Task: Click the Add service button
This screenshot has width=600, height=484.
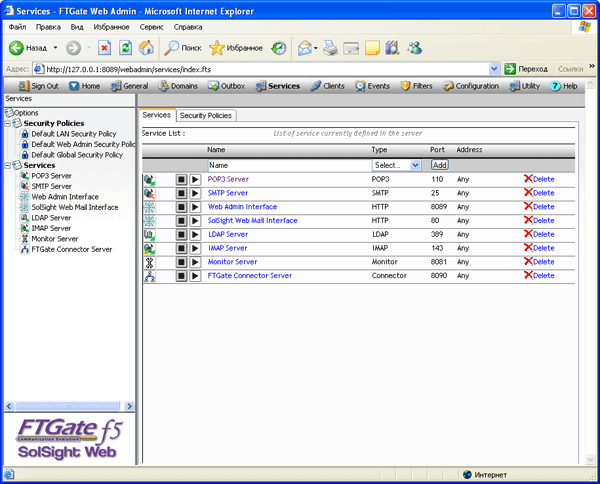Action: 439,164
